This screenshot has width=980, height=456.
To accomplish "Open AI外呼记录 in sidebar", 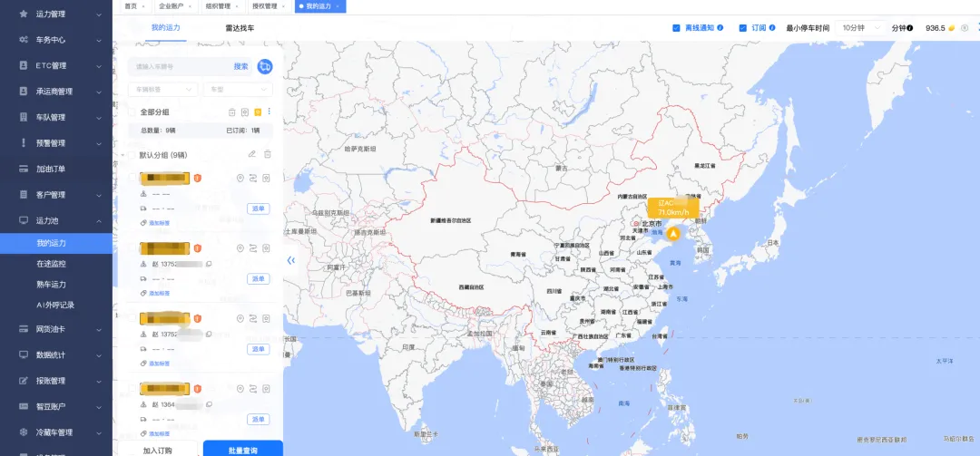I will [x=55, y=305].
